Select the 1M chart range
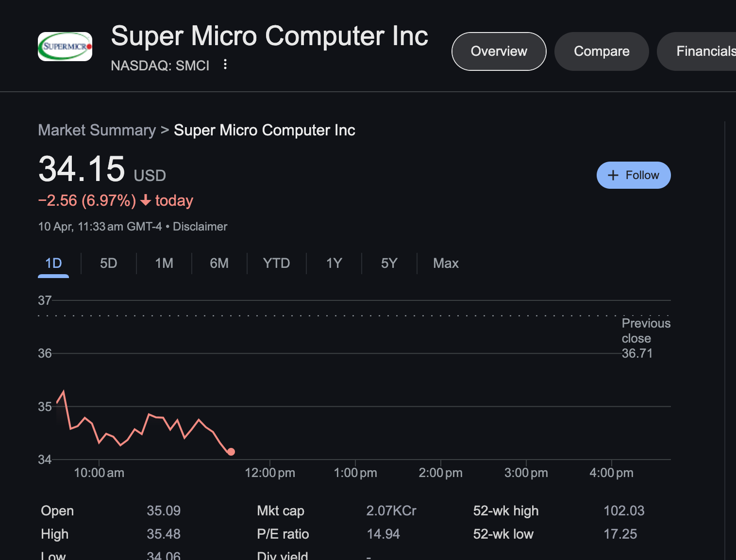 (x=164, y=264)
